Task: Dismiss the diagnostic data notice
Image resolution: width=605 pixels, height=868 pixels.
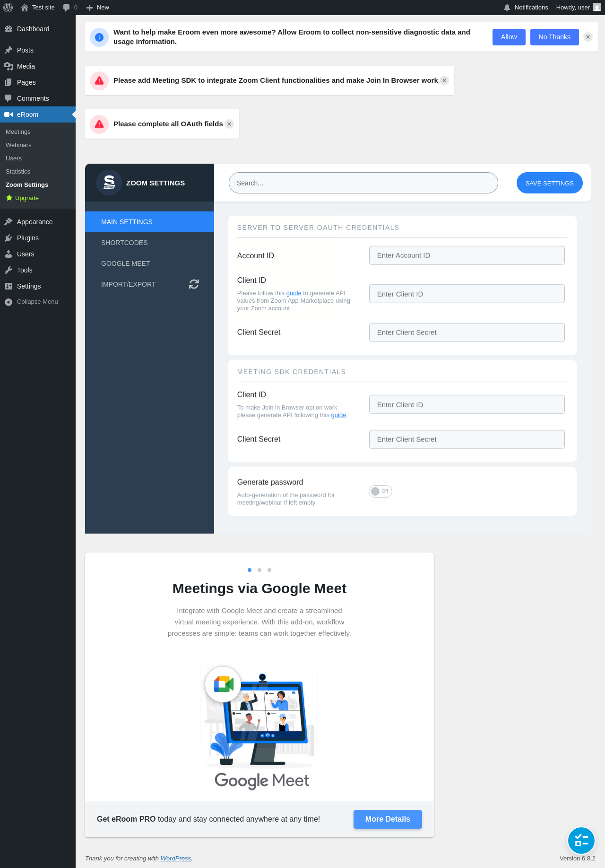Action: click(x=588, y=37)
